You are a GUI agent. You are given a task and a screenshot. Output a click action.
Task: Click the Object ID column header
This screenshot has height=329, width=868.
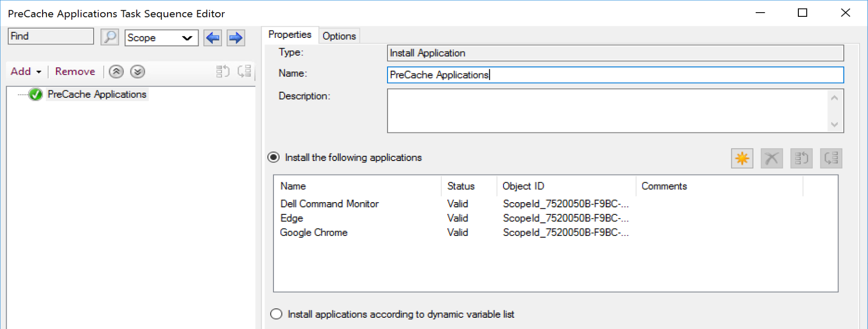tap(523, 186)
